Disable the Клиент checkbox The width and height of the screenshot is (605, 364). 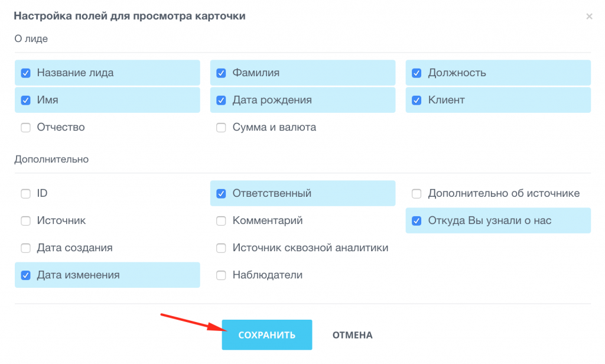click(417, 100)
